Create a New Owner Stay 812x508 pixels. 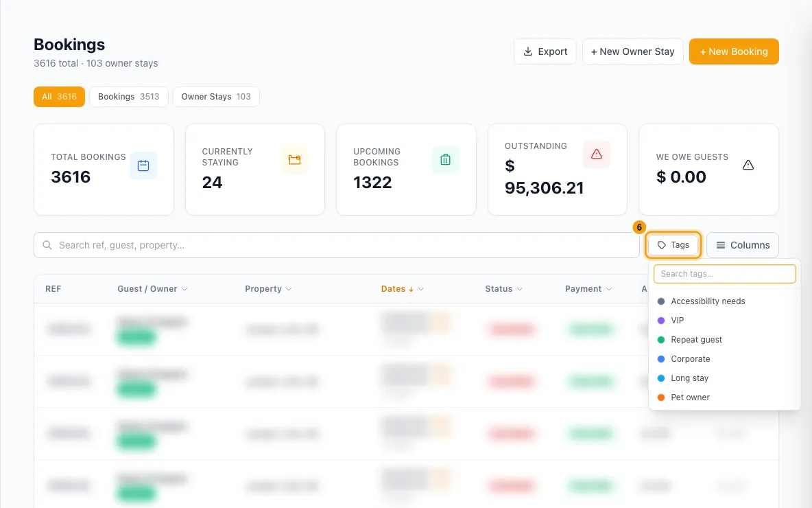pos(632,51)
